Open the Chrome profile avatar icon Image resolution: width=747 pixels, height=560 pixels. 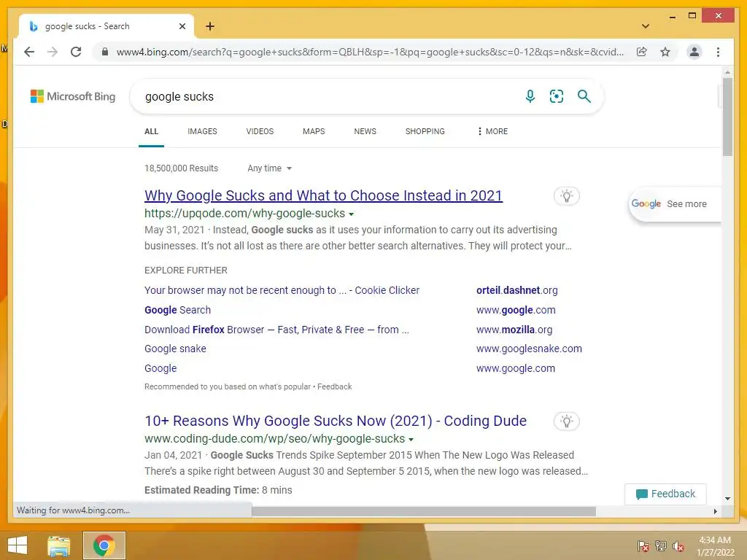[694, 52]
